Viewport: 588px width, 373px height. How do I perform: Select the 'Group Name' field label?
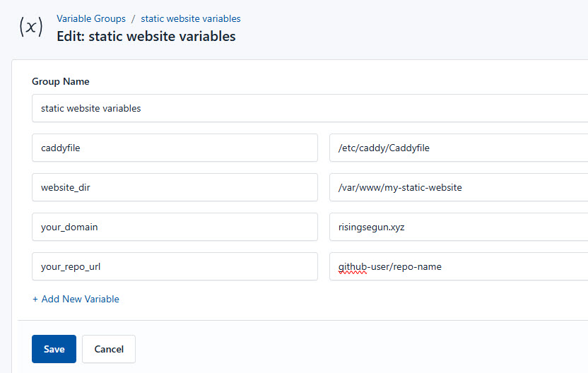pyautogui.click(x=60, y=81)
